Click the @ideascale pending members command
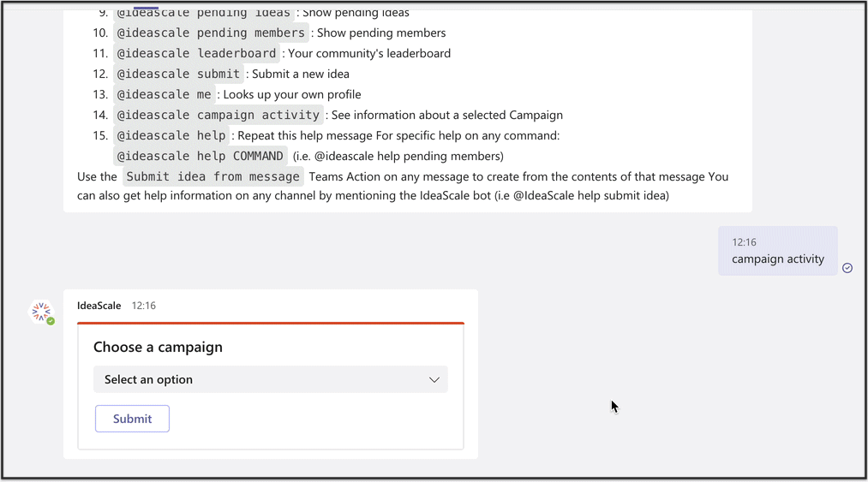 click(x=211, y=33)
